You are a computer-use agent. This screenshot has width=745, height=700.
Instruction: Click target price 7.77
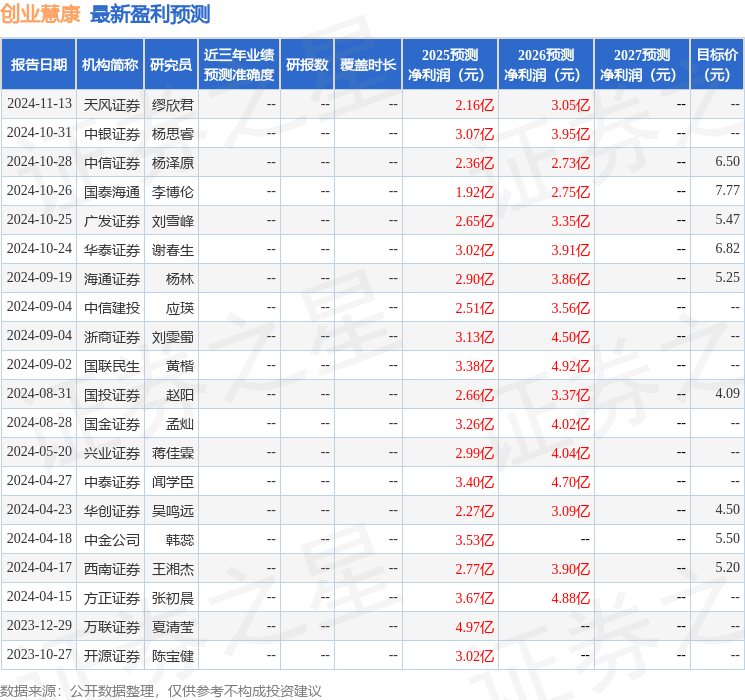tap(727, 191)
